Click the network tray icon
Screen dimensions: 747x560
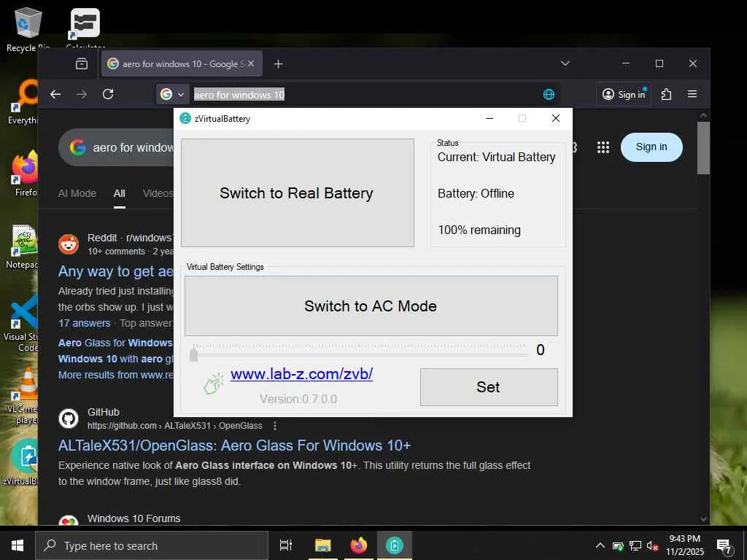635,545
